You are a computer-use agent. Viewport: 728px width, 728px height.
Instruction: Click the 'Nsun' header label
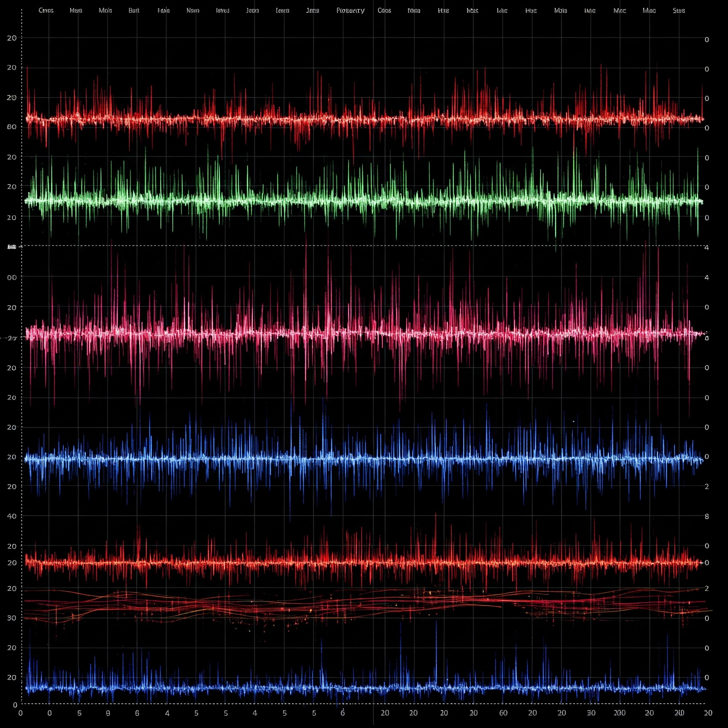pyautogui.click(x=193, y=11)
